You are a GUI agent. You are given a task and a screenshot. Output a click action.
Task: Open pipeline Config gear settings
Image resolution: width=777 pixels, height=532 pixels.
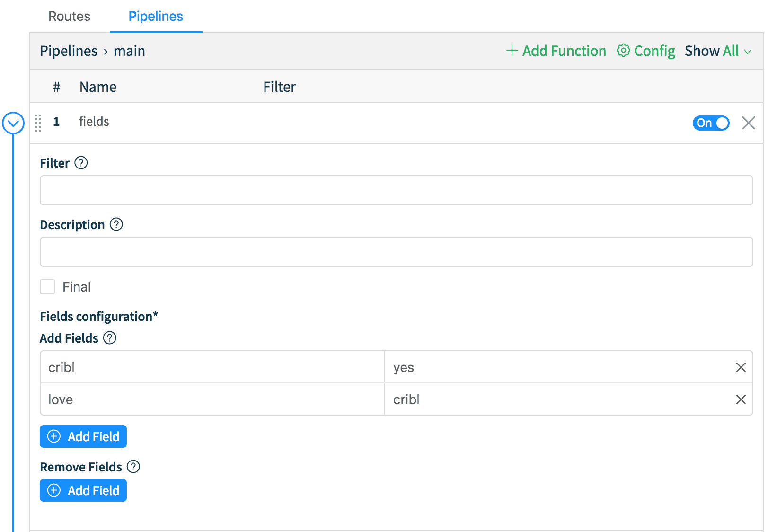click(x=646, y=51)
